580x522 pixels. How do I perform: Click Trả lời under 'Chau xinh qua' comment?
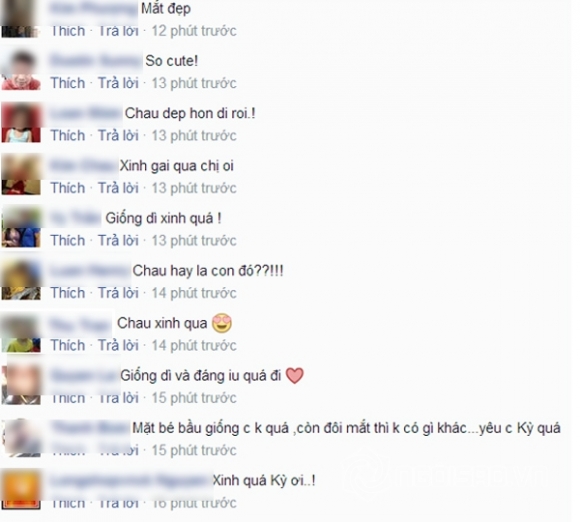[x=118, y=346]
